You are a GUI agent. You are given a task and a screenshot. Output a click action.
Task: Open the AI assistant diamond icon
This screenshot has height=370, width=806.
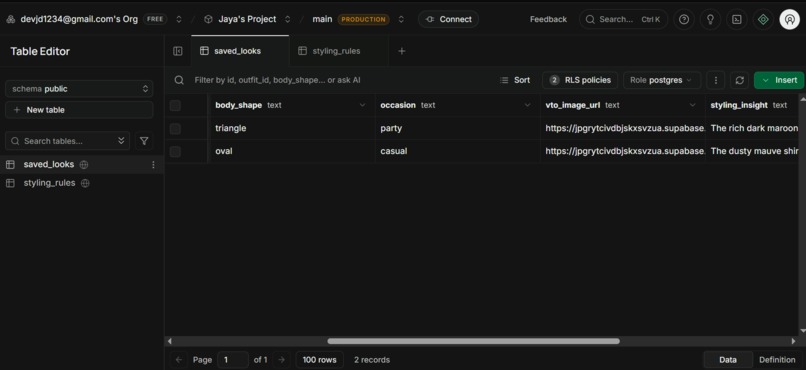pos(763,20)
